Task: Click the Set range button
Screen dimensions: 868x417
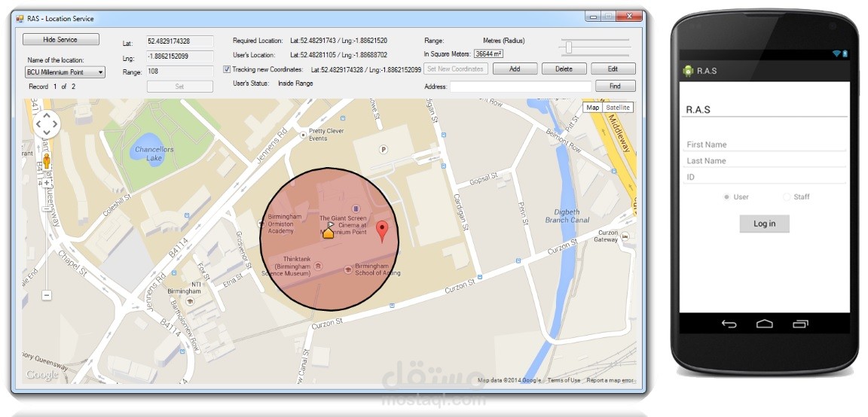Action: coord(180,87)
